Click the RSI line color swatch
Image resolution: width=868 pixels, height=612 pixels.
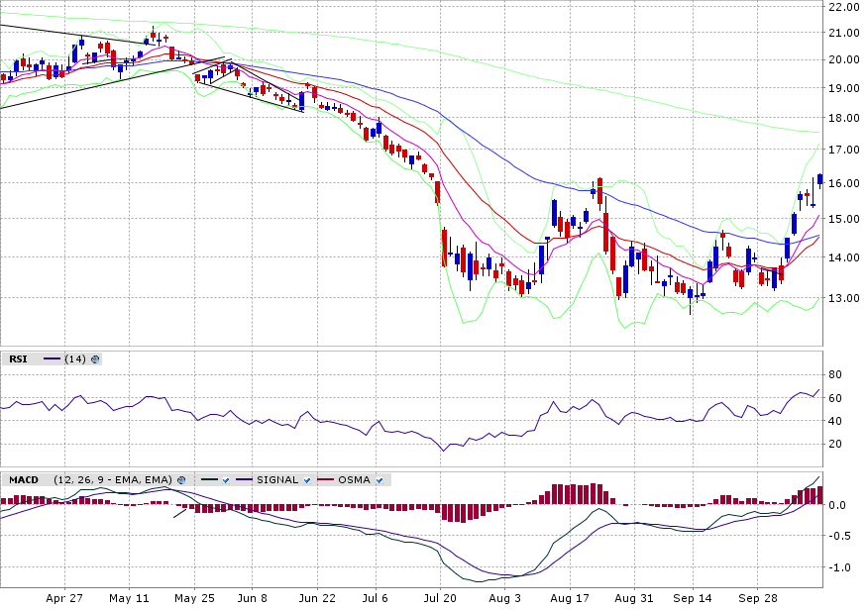tap(52, 359)
